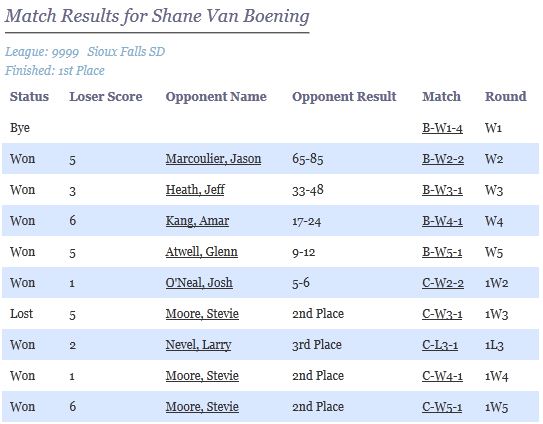Open the Kang, Amar opponent link
This screenshot has height=424, width=543.
(x=197, y=221)
